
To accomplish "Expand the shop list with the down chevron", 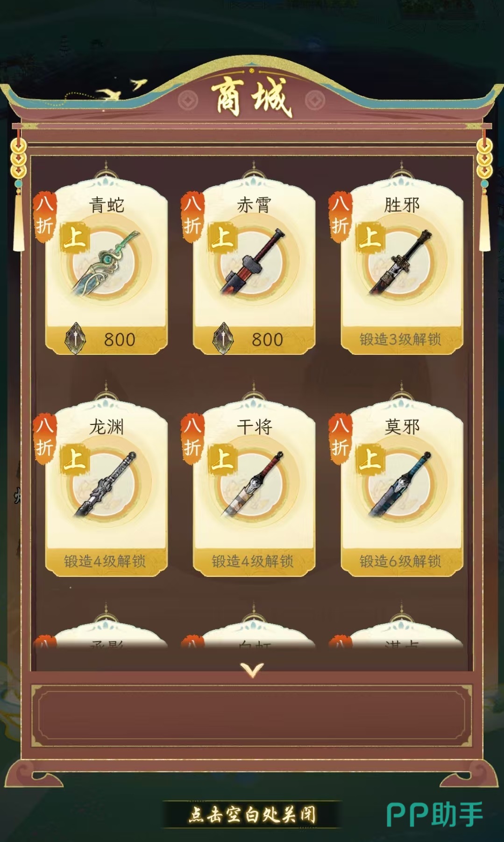I will tap(252, 670).
